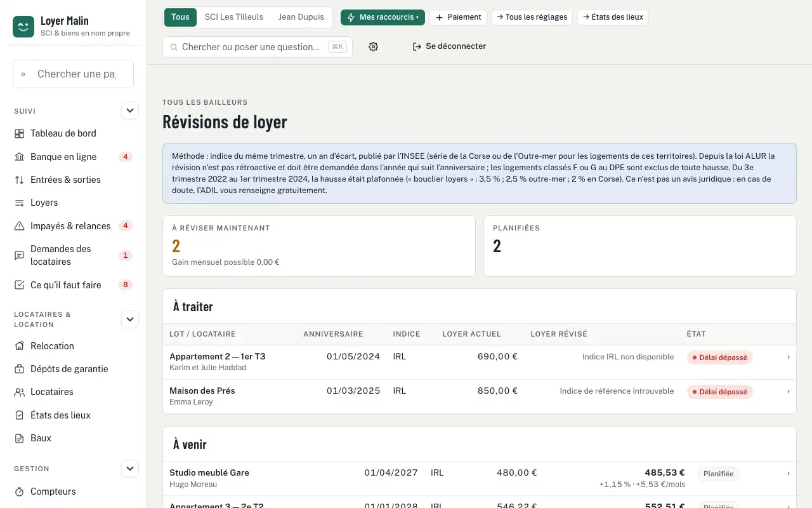Screen dimensions: 812x508
Task: Switch to the SCI Les Tilleuls tab
Action: point(234,17)
